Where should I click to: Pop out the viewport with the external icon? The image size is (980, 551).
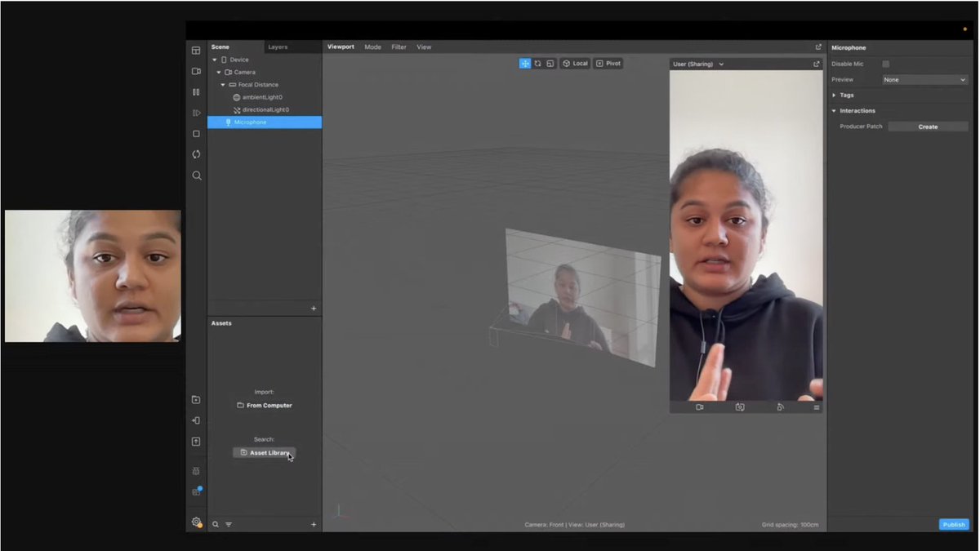pyautogui.click(x=818, y=47)
